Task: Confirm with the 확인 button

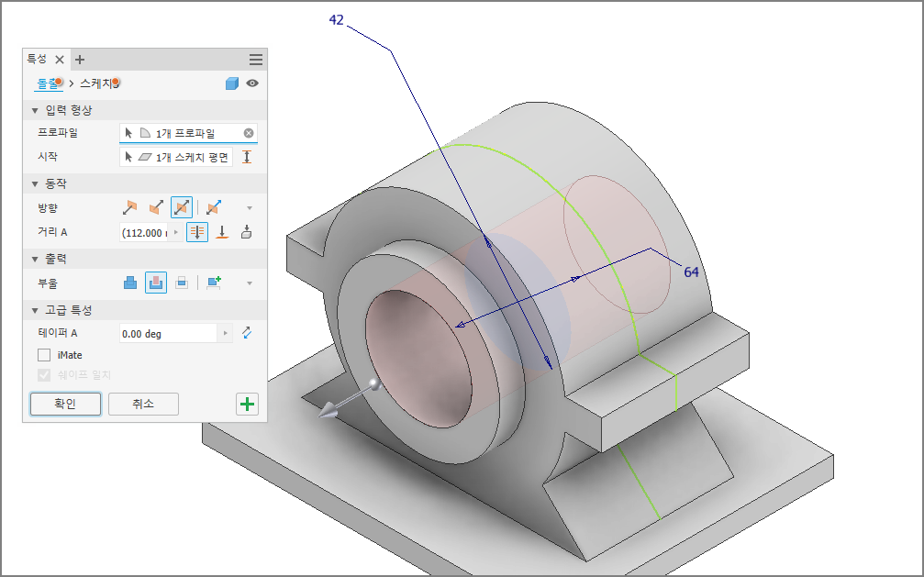Action: click(x=65, y=404)
